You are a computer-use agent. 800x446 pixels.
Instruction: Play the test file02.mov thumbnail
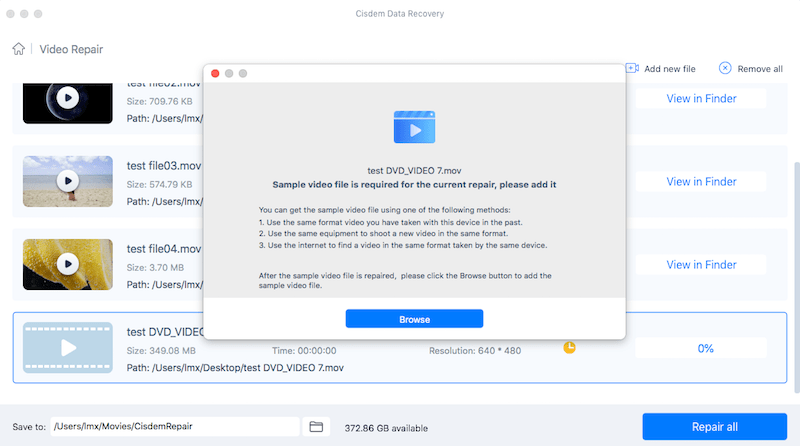(x=68, y=97)
